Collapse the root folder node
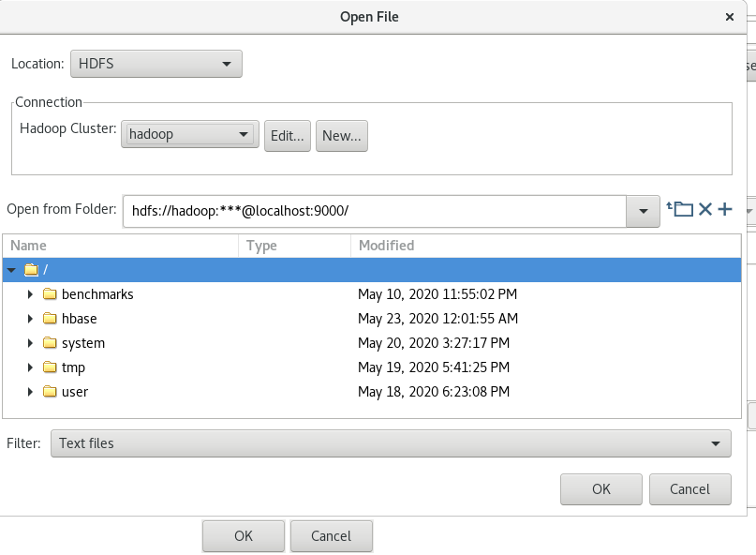Screen dimensions: 756x555 (11, 270)
